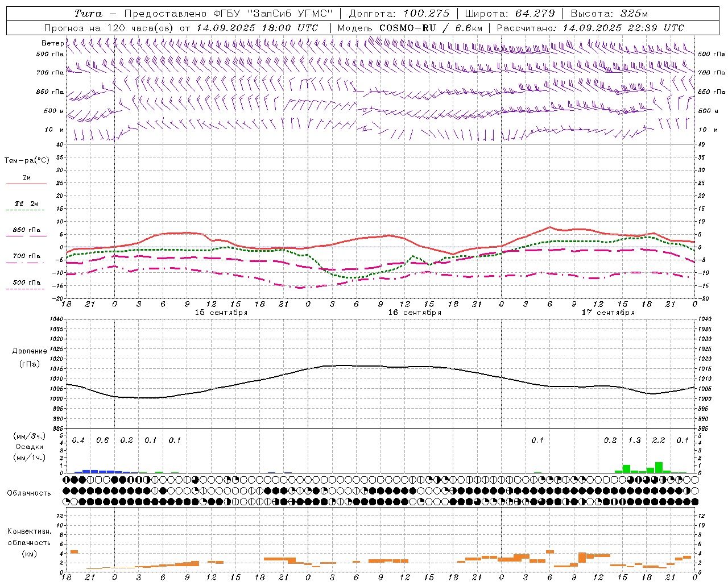This screenshot has height=582, width=728.
Task: Click the latitude value "Широта: 64.279"
Action: coord(510,14)
